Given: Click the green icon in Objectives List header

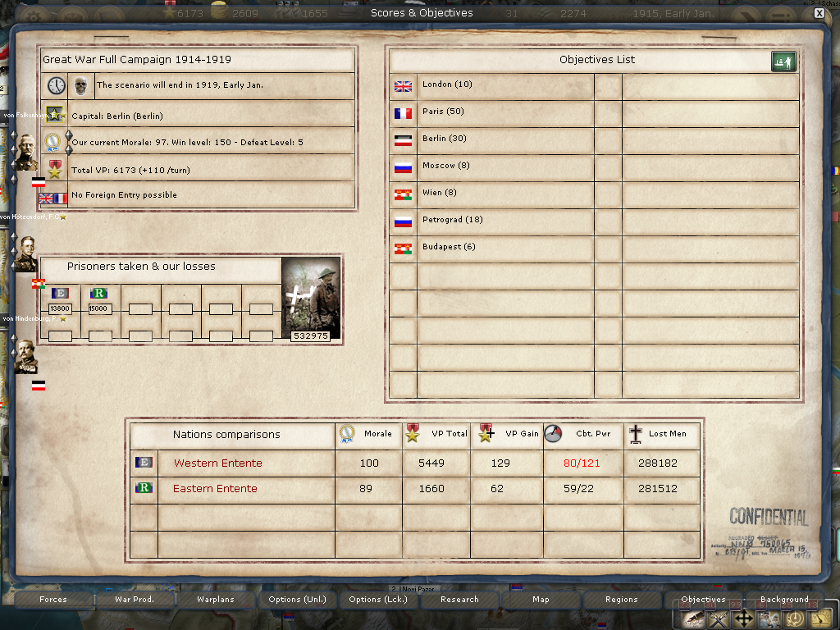Looking at the screenshot, I should pos(783,62).
